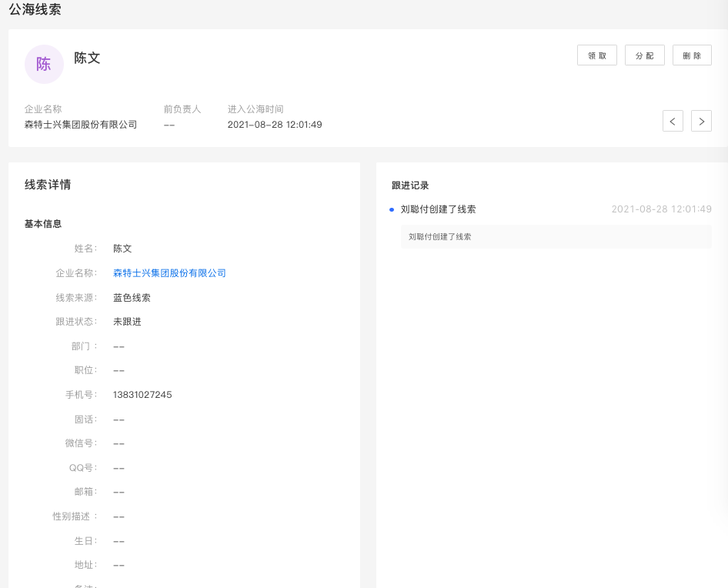The height and width of the screenshot is (588, 728).
Task: Click the follow-up record timestamp on the right
Action: pos(661,209)
